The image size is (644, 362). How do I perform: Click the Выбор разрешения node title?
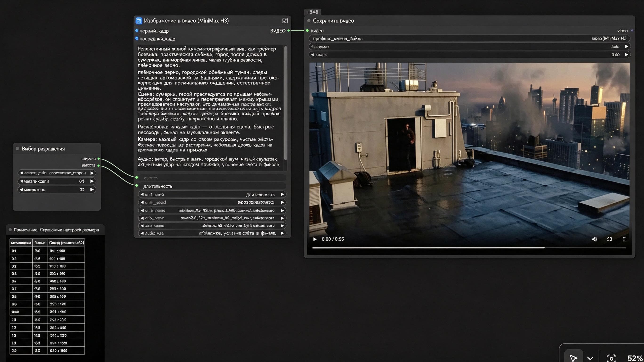tap(43, 148)
